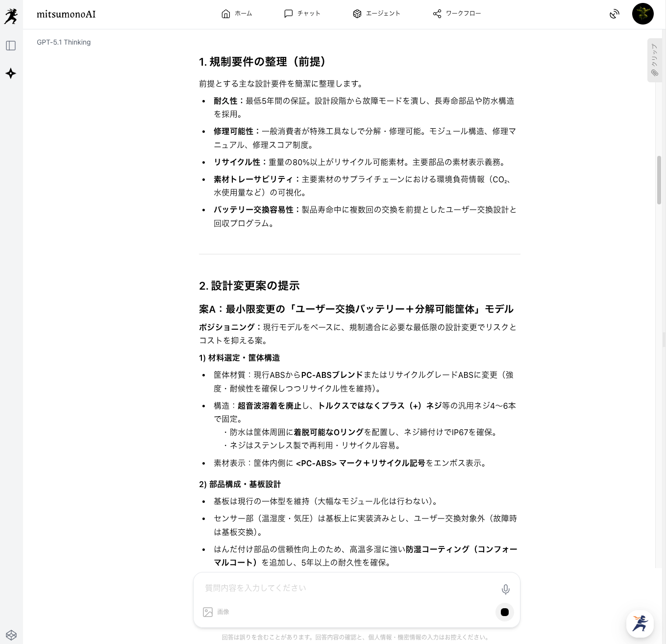Open the ワークフロー section

(457, 14)
